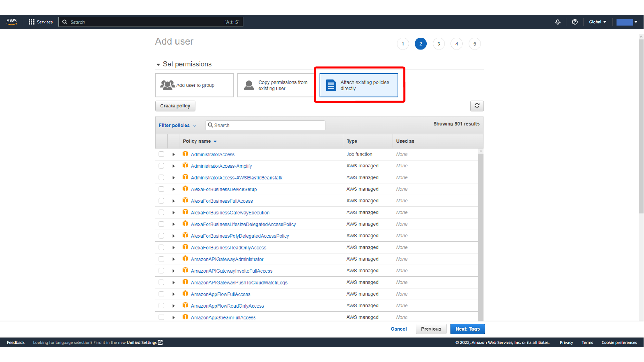
Task: Open the AWS home logo
Action: (12, 22)
